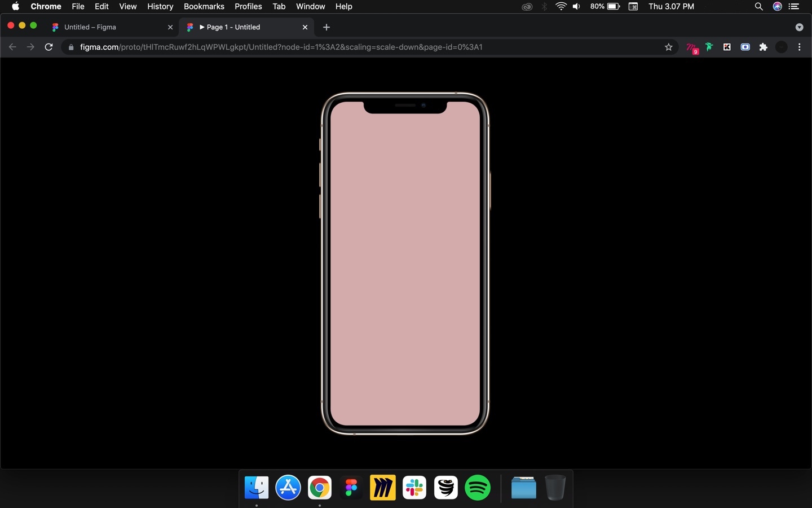Go forward to the next page
The image size is (812, 508).
pyautogui.click(x=30, y=47)
